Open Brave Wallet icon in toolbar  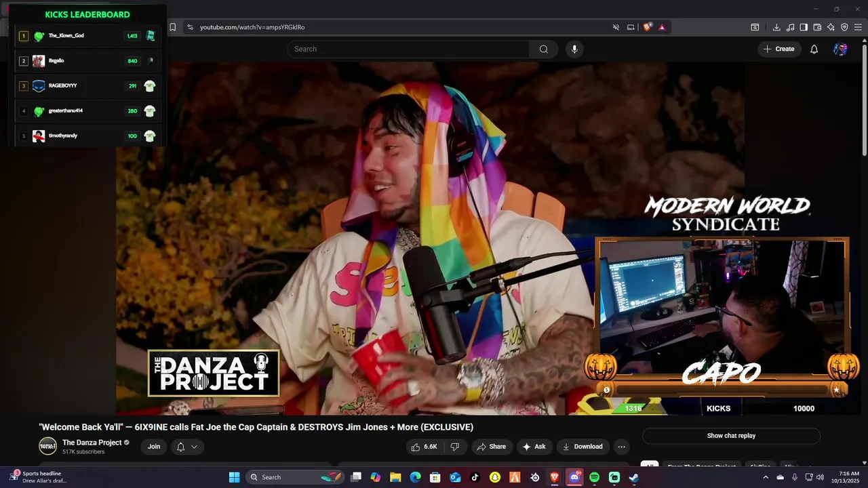pos(817,27)
